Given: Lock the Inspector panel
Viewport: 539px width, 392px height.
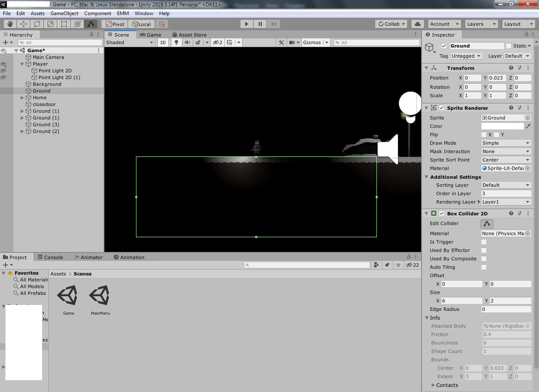Looking at the screenshot, I should coord(526,34).
